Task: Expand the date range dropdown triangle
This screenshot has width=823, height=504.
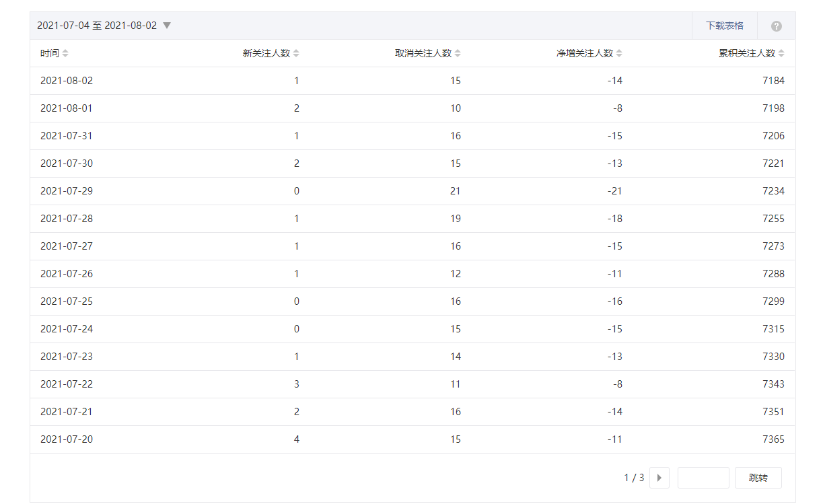Action: [167, 26]
